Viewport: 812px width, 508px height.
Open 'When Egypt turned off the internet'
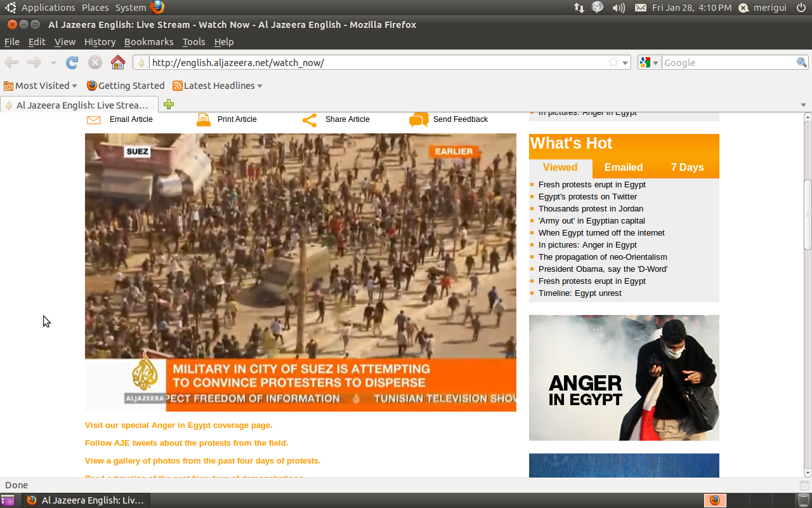601,233
